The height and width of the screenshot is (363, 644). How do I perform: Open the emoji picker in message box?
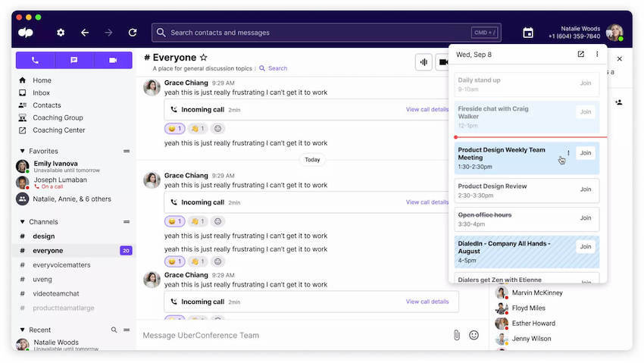[x=474, y=335]
